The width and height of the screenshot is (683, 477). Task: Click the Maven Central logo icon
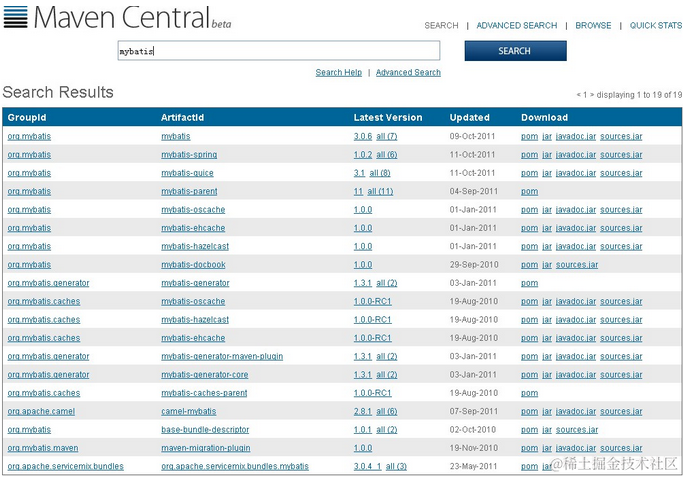tap(15, 17)
